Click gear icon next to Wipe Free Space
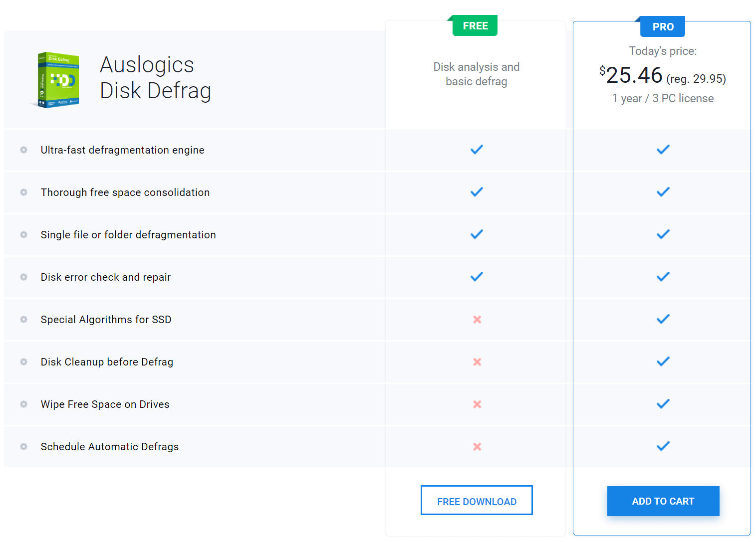The width and height of the screenshot is (756, 542). coord(23,404)
